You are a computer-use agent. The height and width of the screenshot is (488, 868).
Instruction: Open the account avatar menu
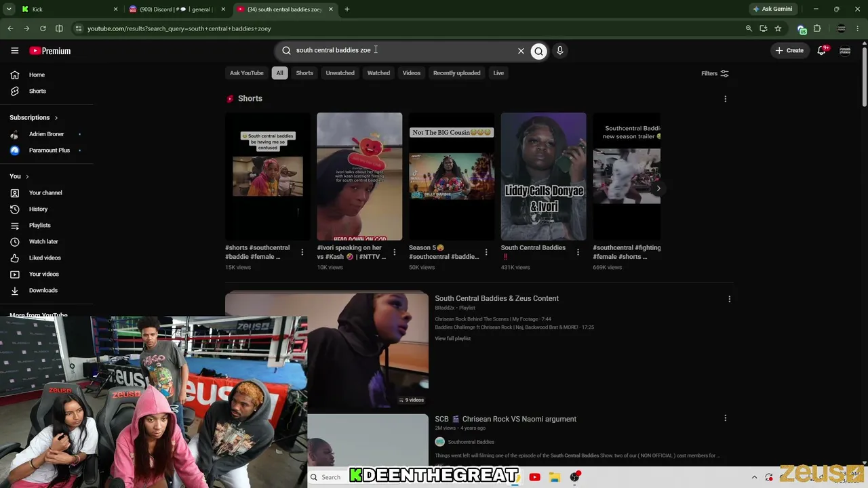click(845, 51)
